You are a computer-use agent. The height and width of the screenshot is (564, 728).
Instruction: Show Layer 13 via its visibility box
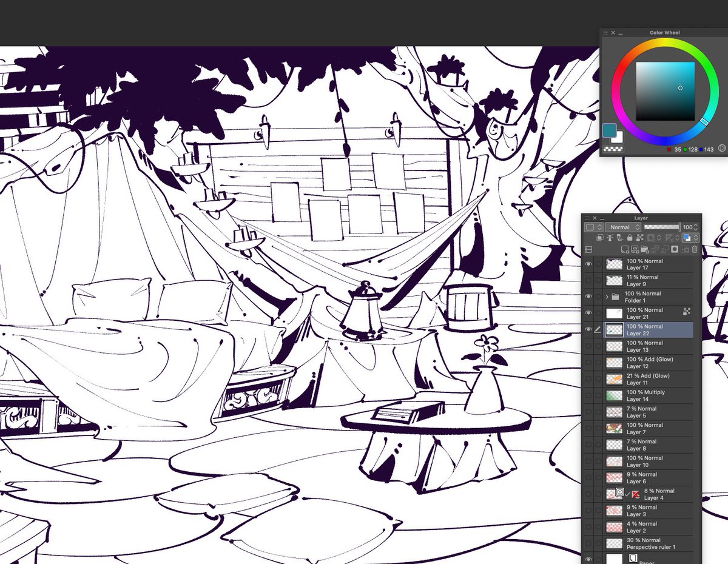(x=588, y=346)
